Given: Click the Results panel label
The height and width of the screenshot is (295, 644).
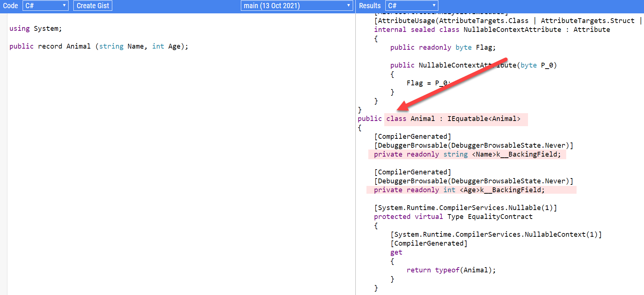Looking at the screenshot, I should (x=369, y=6).
